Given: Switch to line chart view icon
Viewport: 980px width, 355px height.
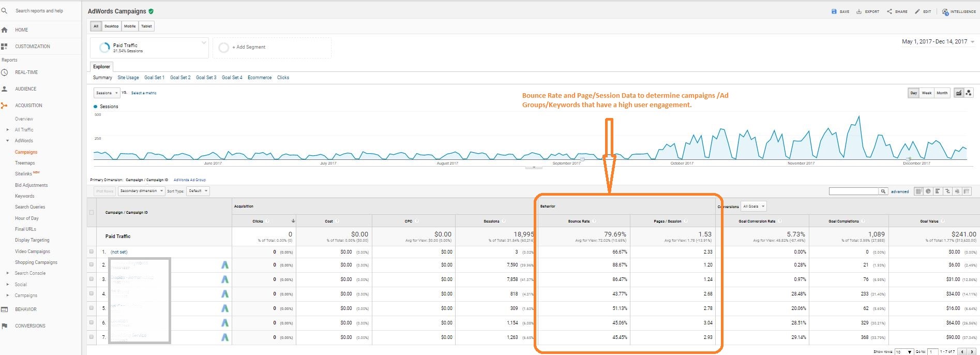Looking at the screenshot, I should point(959,93).
